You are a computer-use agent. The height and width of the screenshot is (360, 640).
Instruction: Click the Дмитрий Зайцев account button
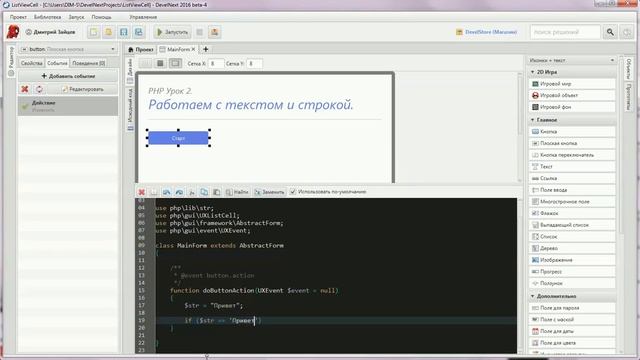(50, 32)
